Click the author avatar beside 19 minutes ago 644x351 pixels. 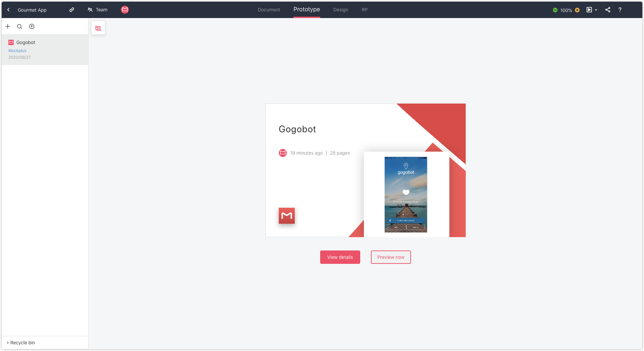[283, 153]
